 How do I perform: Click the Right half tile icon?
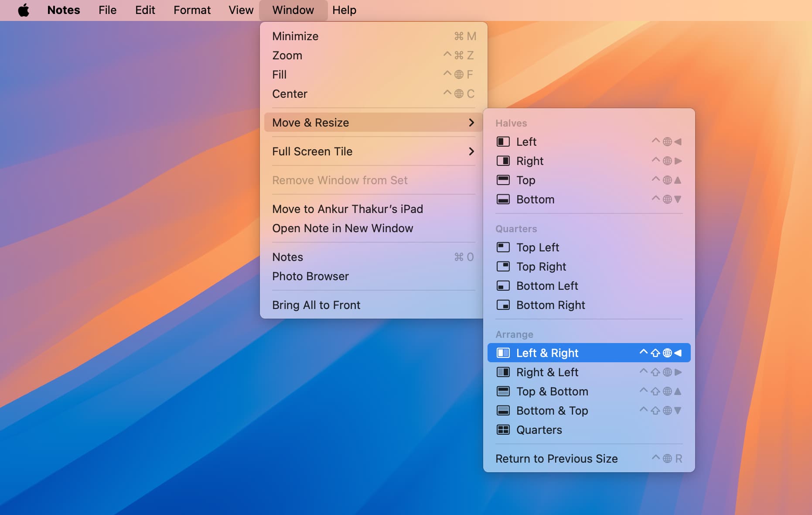pyautogui.click(x=503, y=161)
